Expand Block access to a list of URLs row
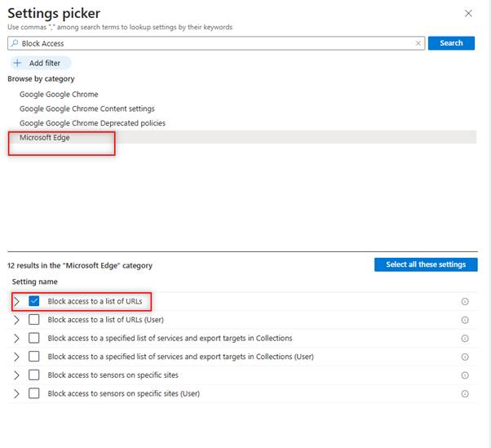The height and width of the screenshot is (448, 491). tap(17, 301)
